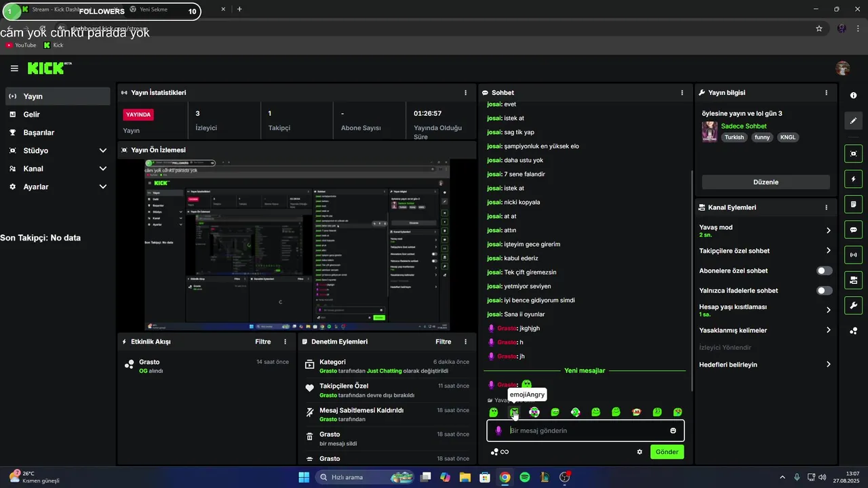This screenshot has width=868, height=488.
Task: Open the profile avatar in the header
Action: [843, 68]
